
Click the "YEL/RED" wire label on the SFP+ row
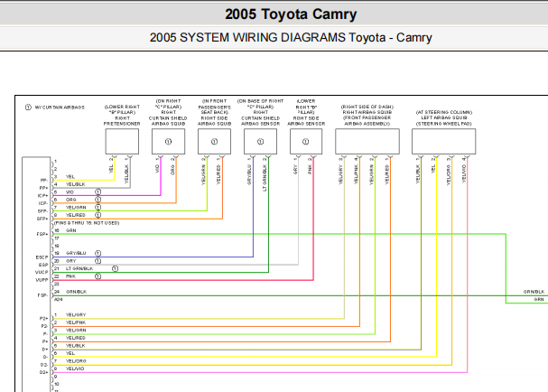coord(76,215)
